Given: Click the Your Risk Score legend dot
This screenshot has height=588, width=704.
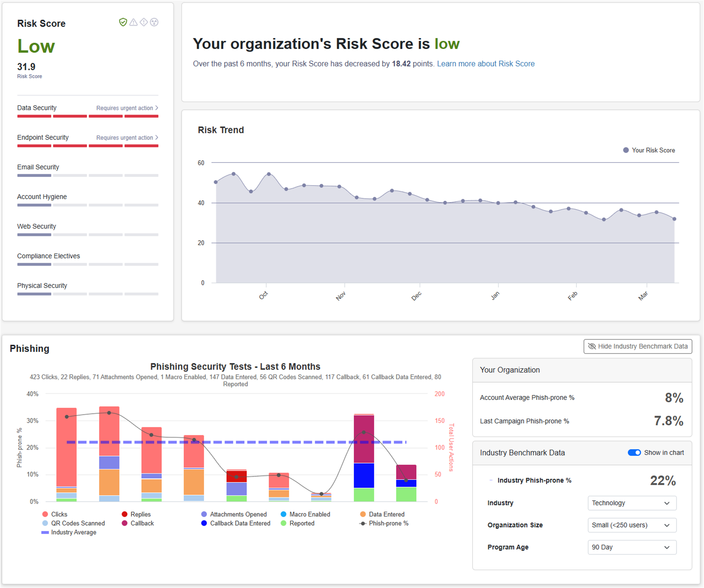Looking at the screenshot, I should pyautogui.click(x=626, y=150).
